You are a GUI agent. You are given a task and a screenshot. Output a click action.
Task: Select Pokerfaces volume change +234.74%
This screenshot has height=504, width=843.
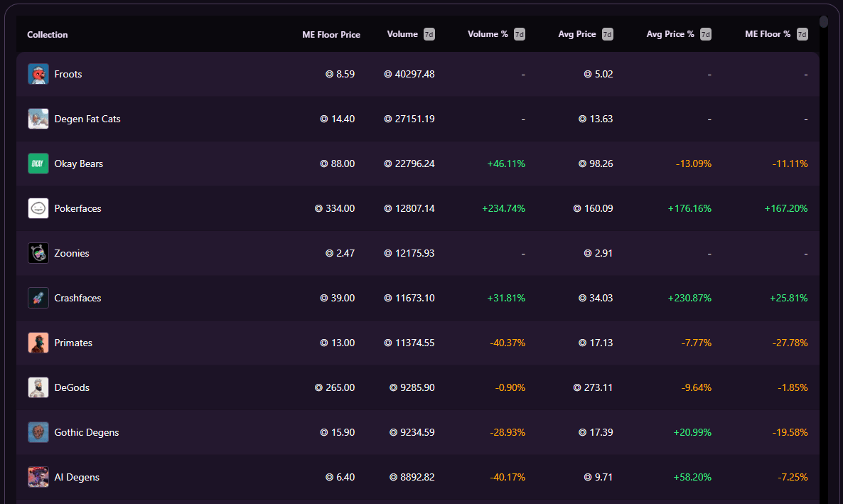tap(504, 208)
